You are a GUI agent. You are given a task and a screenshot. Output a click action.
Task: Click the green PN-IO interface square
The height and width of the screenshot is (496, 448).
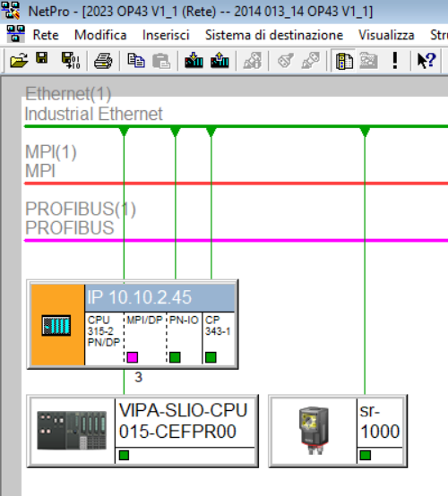[175, 357]
